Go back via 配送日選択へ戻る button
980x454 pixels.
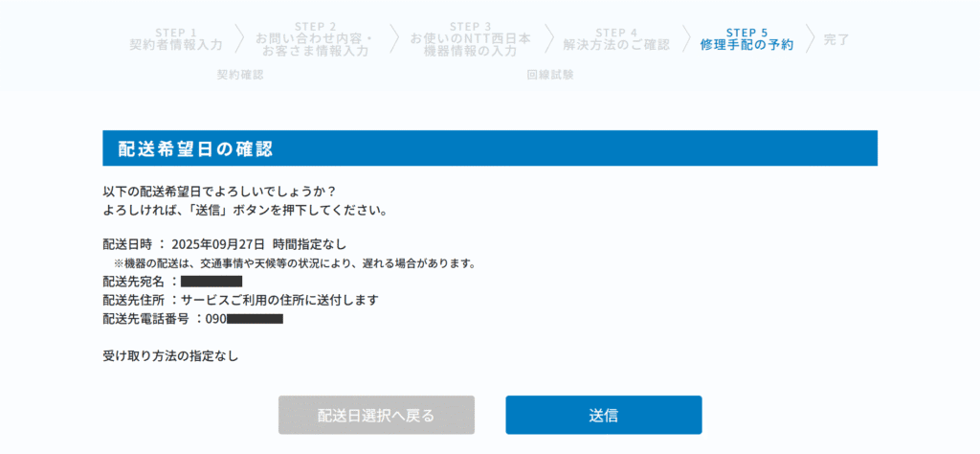[376, 415]
